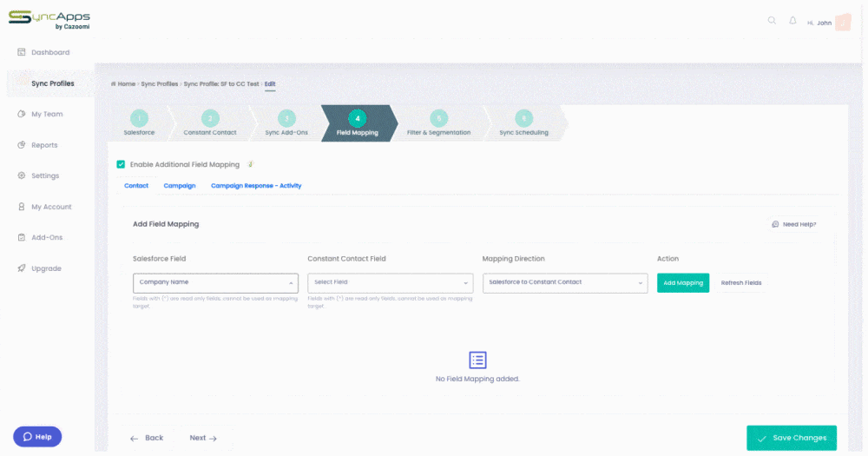Click the Edit breadcrumb item
Image resolution: width=868 pixels, height=456 pixels.
tap(270, 84)
